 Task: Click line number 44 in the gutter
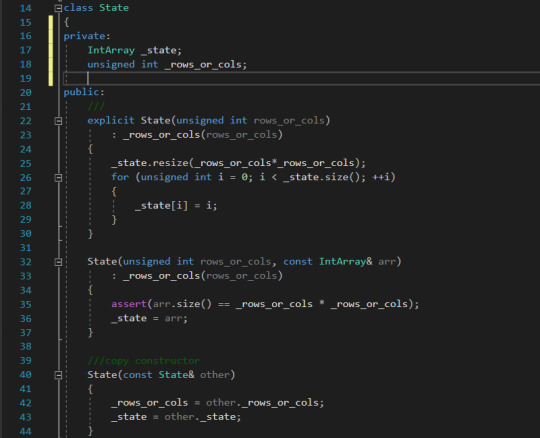coord(25,431)
